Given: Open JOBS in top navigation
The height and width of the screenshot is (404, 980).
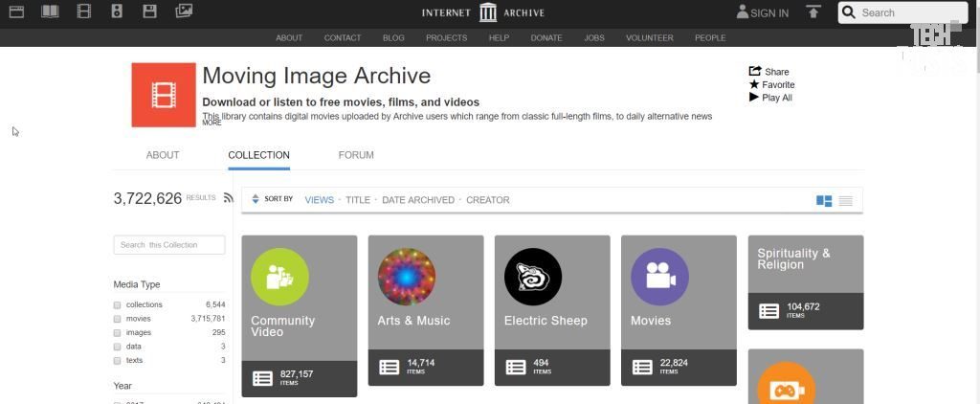Looking at the screenshot, I should click(594, 37).
